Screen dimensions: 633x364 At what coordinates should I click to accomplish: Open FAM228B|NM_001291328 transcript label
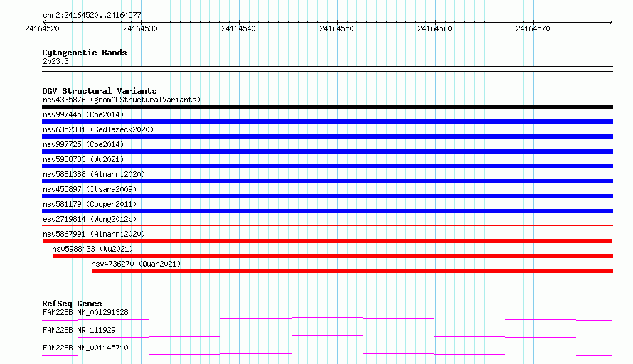pos(85,312)
